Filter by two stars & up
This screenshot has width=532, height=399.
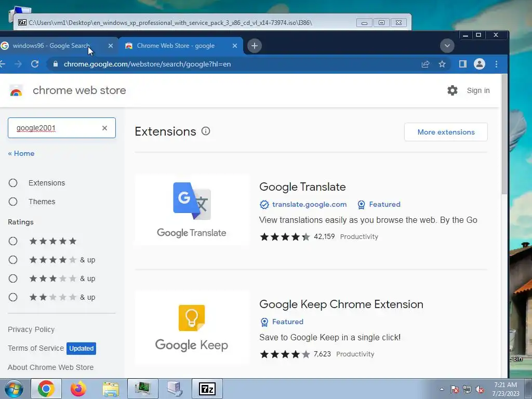click(x=13, y=298)
